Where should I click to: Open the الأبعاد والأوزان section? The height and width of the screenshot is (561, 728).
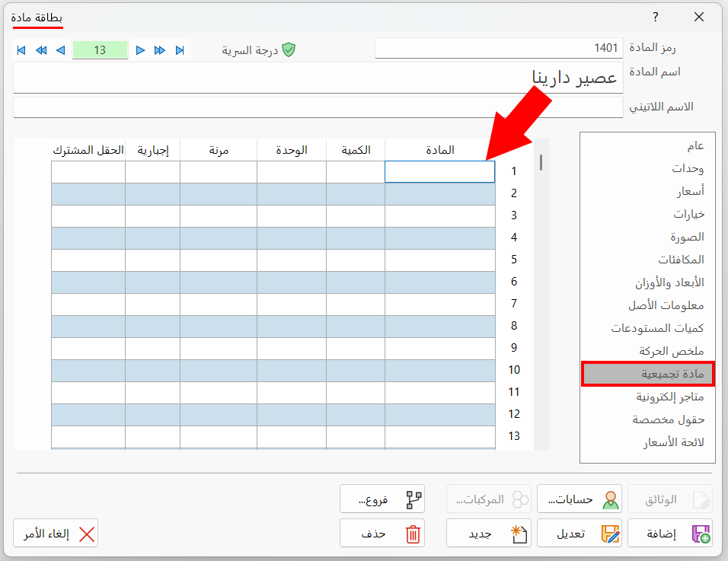pos(648,282)
